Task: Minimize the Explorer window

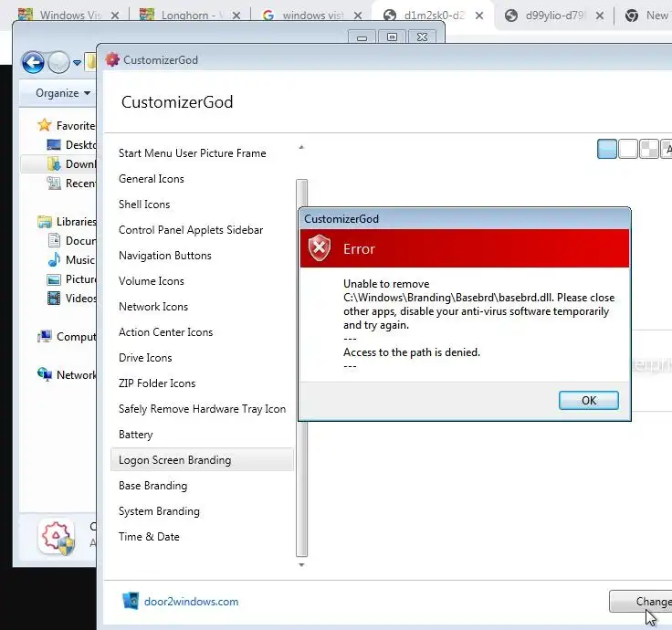Action: pos(362,37)
